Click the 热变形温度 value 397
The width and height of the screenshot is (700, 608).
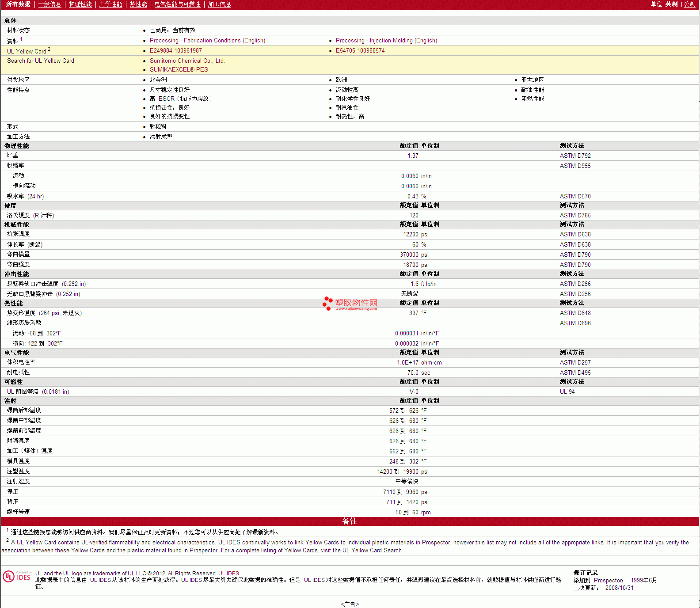pyautogui.click(x=414, y=313)
